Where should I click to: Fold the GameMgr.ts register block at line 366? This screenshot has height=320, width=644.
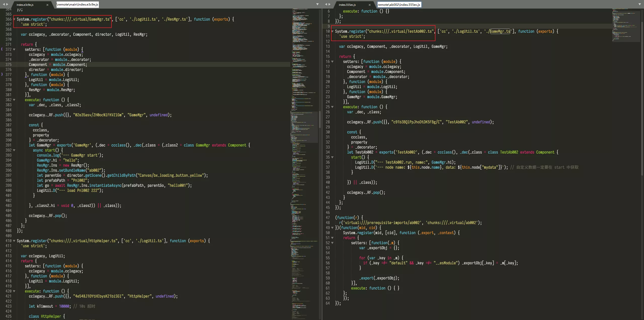[14, 19]
